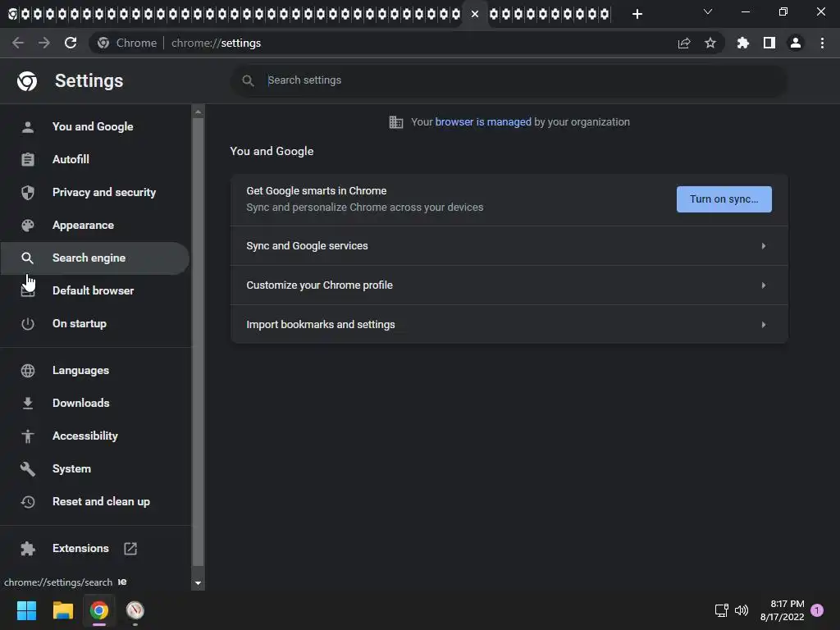Go to Privacy and security settings
840x630 pixels.
(104, 192)
